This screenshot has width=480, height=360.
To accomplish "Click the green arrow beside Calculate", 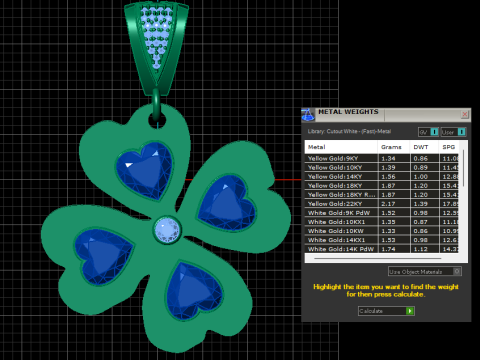I will [x=410, y=311].
